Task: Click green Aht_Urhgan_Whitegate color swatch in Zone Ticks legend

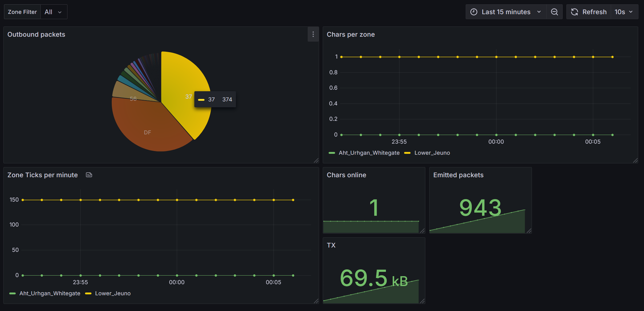Action: coord(12,293)
